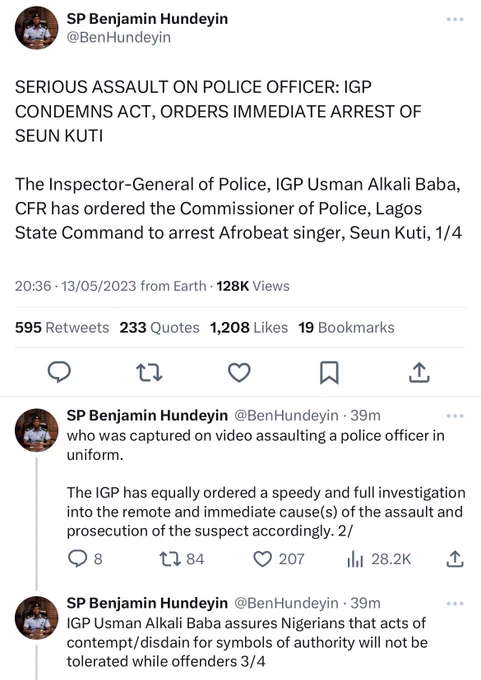
Task: Open @BenHundeyin handle in main tweet header
Action: [x=118, y=37]
